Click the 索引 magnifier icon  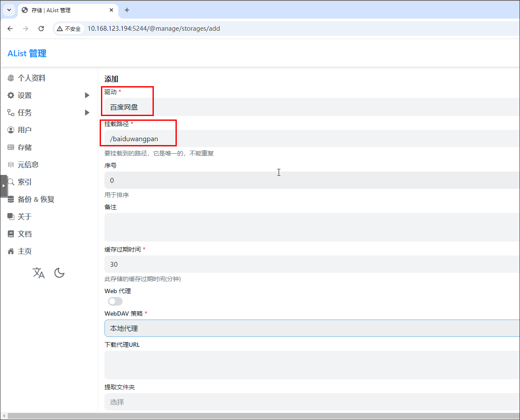click(x=11, y=182)
